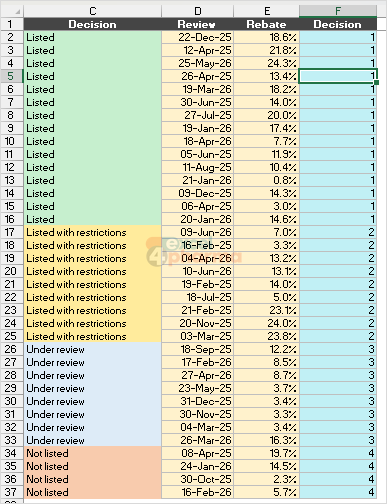
Task: Click the Listed cell in row 16
Action: point(93,219)
